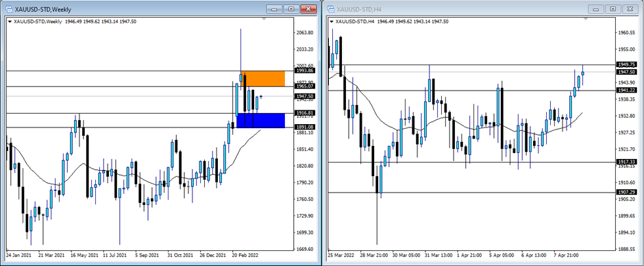
Task: Open the one-click trading arrow on Weekly chart
Action: point(10,21)
